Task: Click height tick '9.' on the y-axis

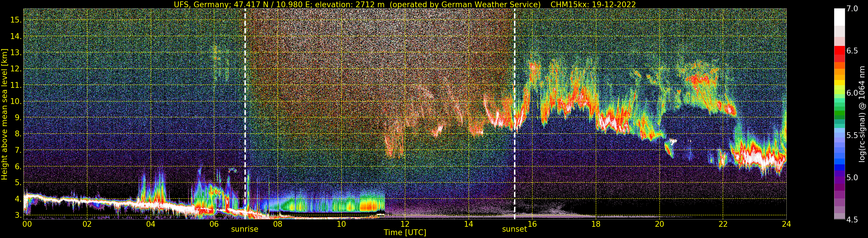Action: pos(18,118)
